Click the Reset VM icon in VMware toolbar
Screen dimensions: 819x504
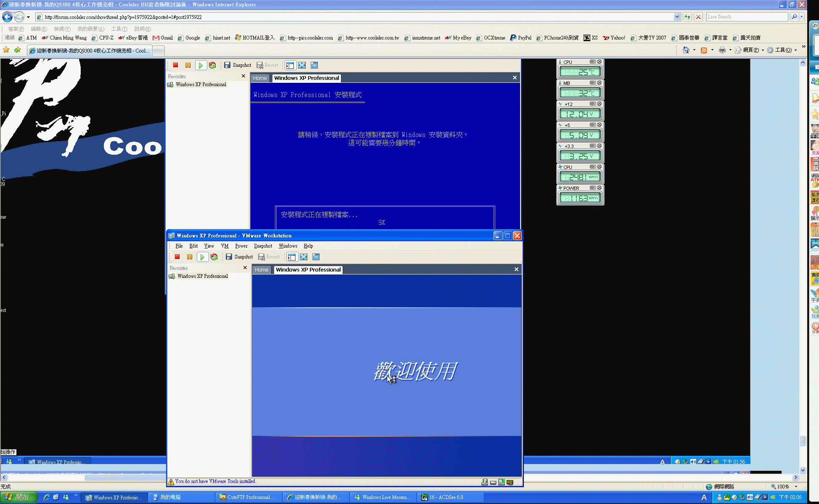point(214,257)
